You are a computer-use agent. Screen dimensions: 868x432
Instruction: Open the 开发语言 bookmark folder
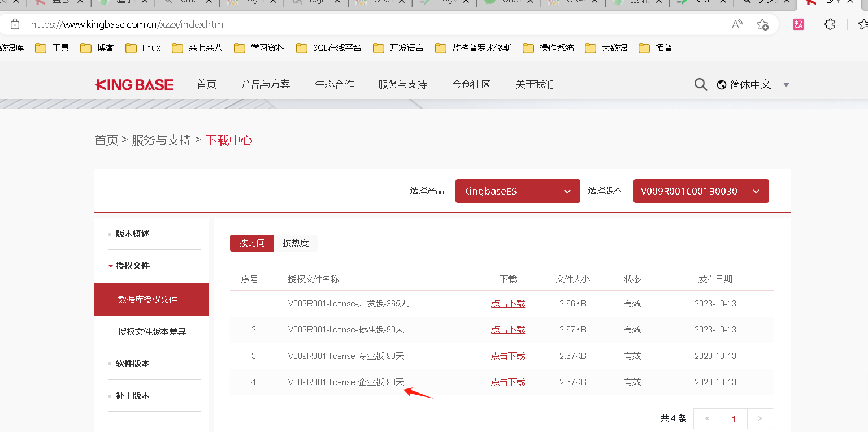coord(398,48)
